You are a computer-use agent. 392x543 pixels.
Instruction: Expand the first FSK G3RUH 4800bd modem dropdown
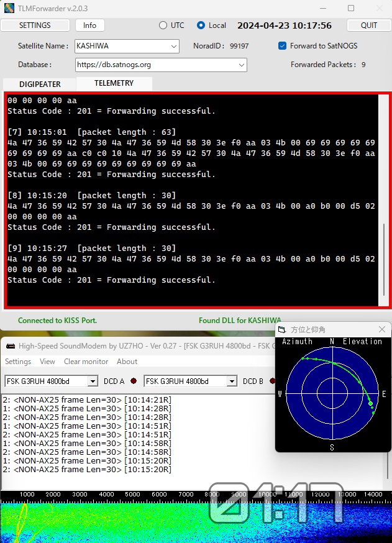coord(93,381)
